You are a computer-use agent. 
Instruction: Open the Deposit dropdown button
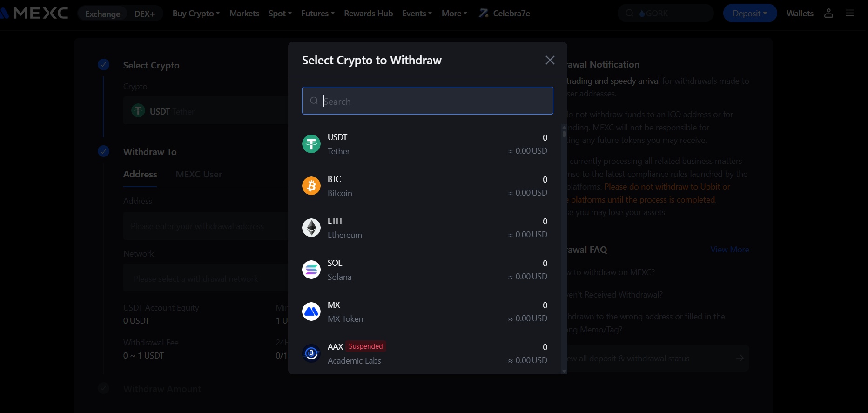(x=749, y=13)
